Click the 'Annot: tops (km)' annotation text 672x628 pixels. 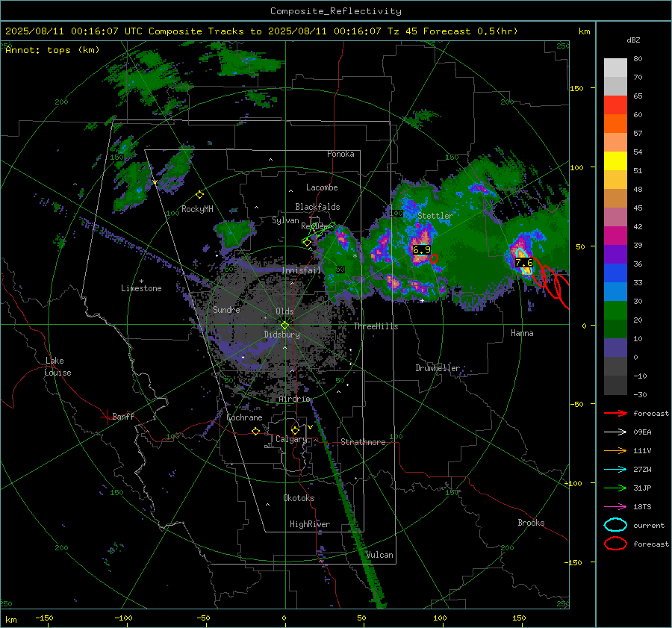[52, 50]
